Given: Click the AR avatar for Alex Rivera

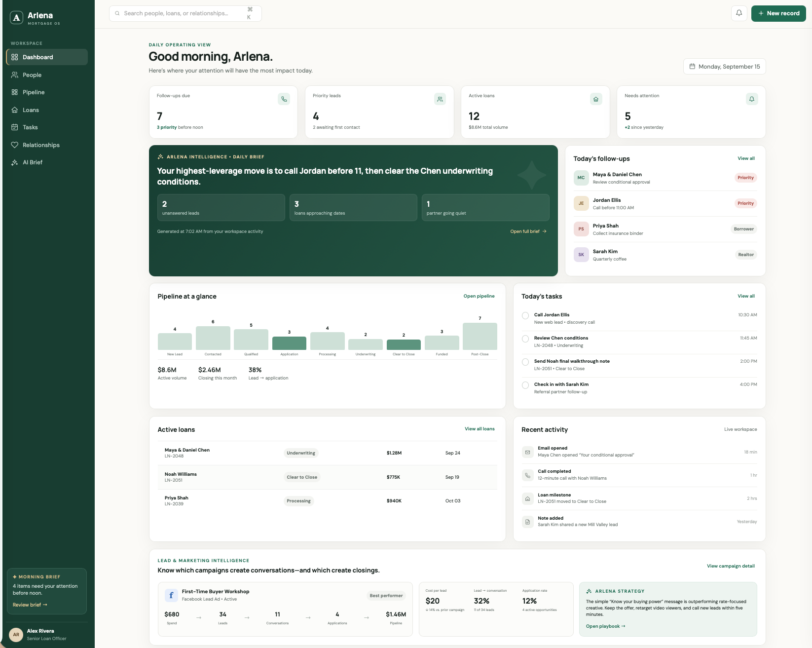Looking at the screenshot, I should click(16, 635).
